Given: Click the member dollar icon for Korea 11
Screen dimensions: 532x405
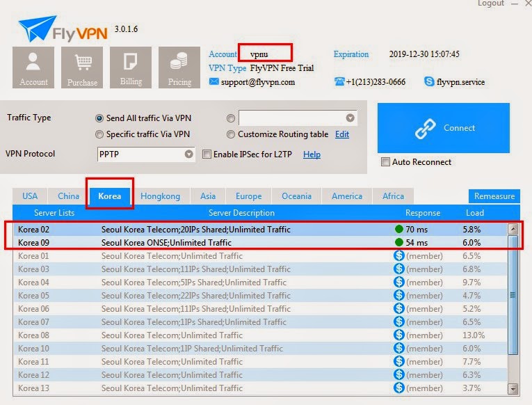Looking at the screenshot, I should click(x=399, y=361).
